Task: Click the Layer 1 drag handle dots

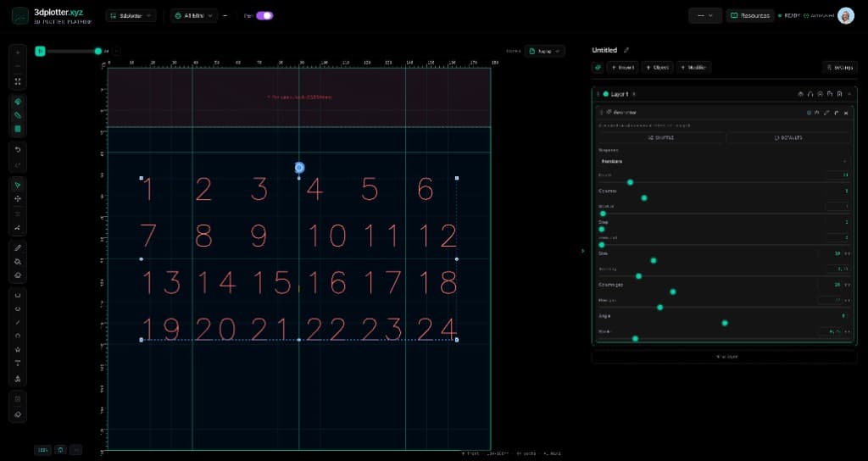Action: point(598,94)
